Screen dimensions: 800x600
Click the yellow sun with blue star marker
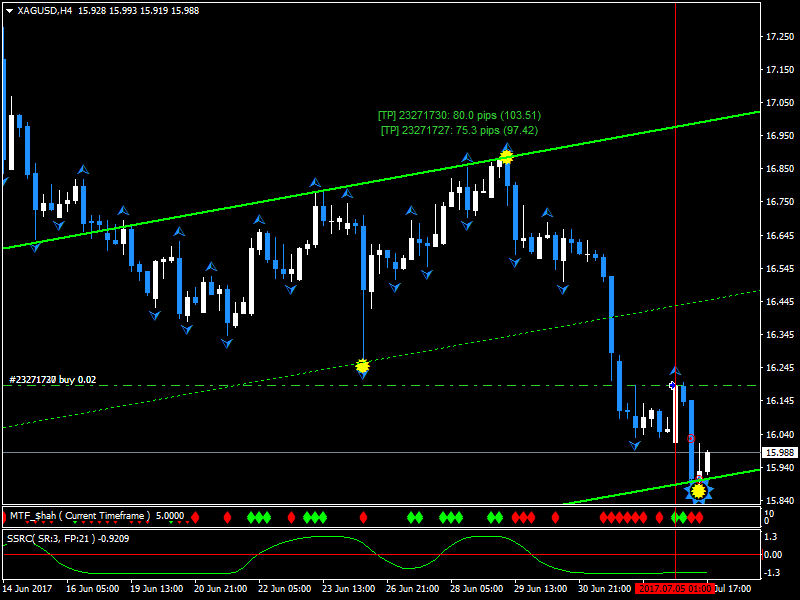point(698,491)
